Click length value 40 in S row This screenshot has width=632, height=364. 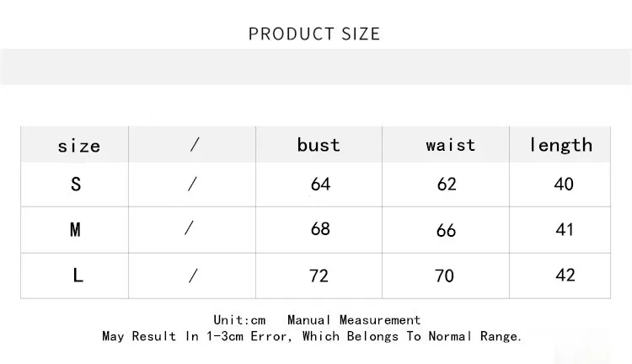pos(564,185)
